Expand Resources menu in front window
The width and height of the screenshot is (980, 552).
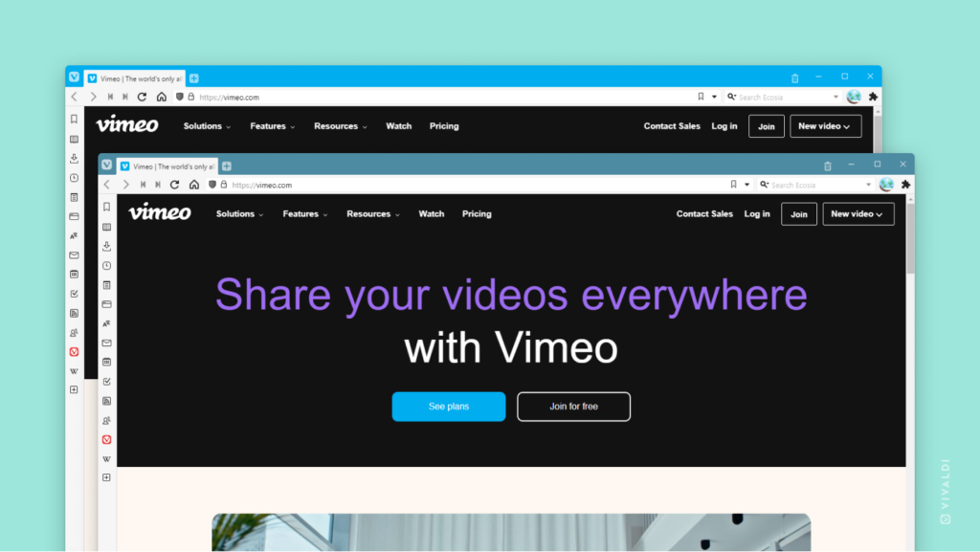click(x=373, y=214)
